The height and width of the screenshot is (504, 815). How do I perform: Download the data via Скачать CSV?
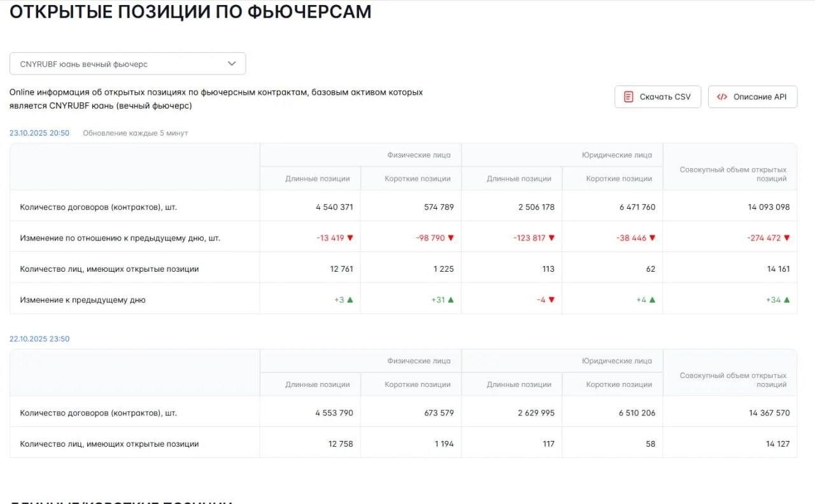click(x=658, y=97)
